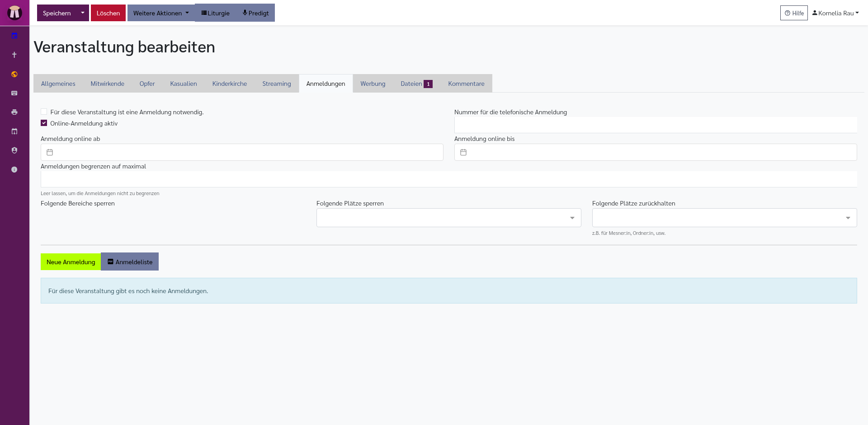Switch to Streaming tab
This screenshot has height=425, width=868.
(x=277, y=84)
